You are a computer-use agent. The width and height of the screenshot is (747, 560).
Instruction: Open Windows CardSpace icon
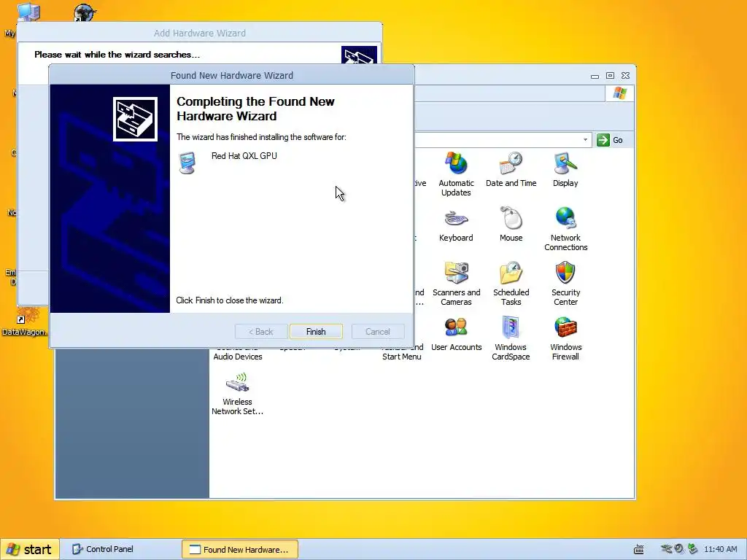click(511, 338)
